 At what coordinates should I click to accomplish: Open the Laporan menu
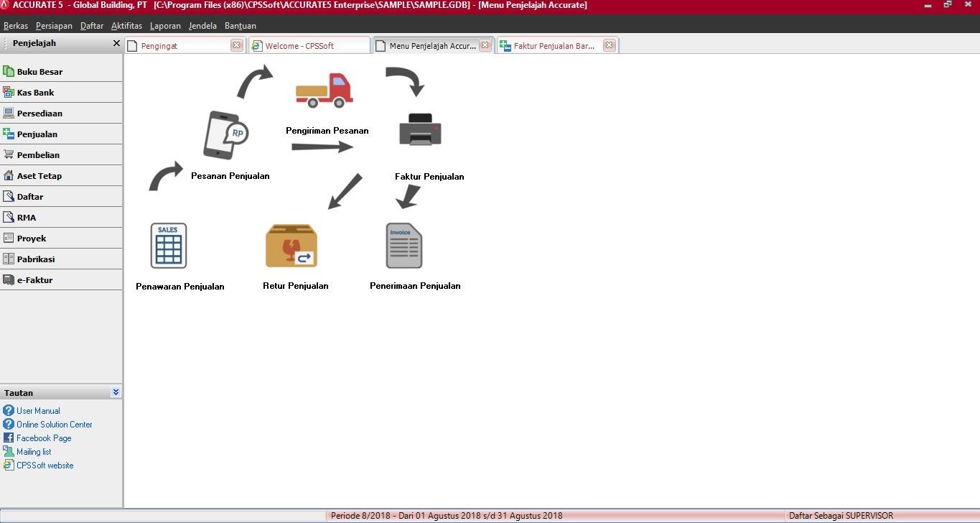(x=165, y=26)
